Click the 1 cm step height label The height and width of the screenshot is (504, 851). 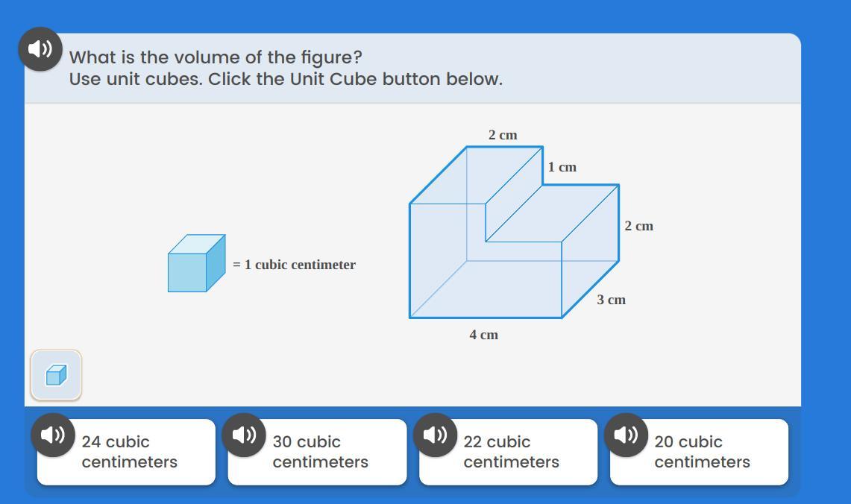(x=562, y=167)
